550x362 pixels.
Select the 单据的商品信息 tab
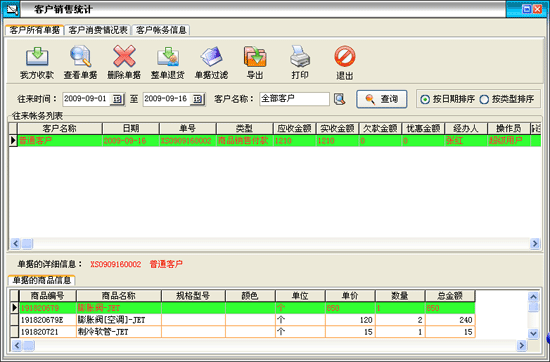pos(42,280)
